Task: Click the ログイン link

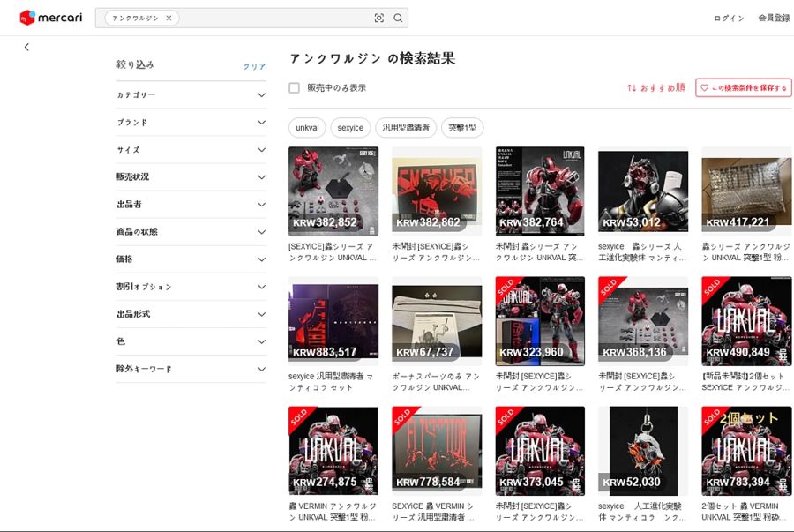Action: 729,19
